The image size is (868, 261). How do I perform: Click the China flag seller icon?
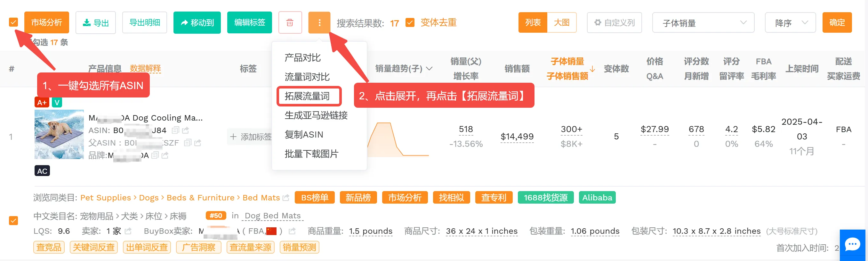pos(271,231)
